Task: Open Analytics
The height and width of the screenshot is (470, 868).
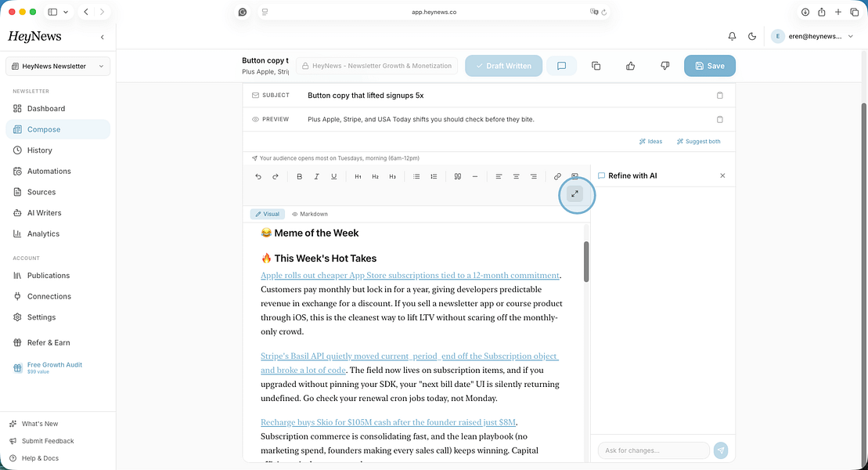Action: [x=58, y=234]
